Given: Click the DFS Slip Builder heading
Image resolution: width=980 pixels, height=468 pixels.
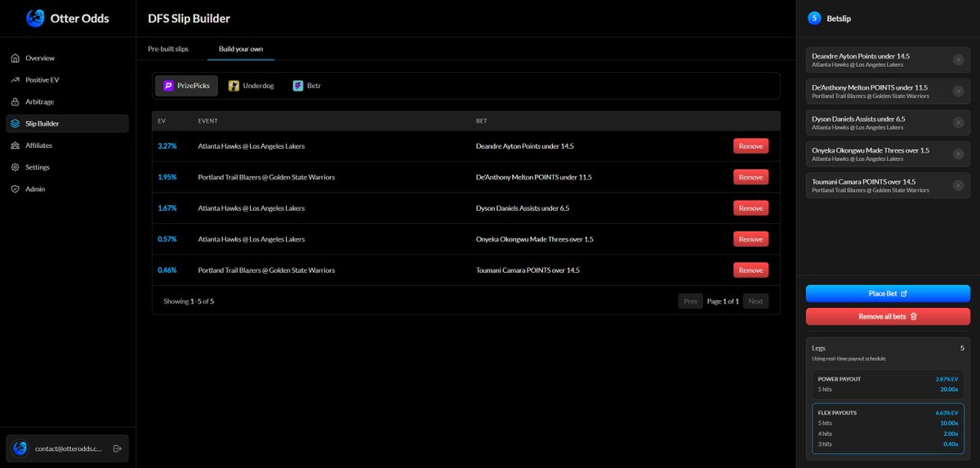Looking at the screenshot, I should pyautogui.click(x=189, y=18).
